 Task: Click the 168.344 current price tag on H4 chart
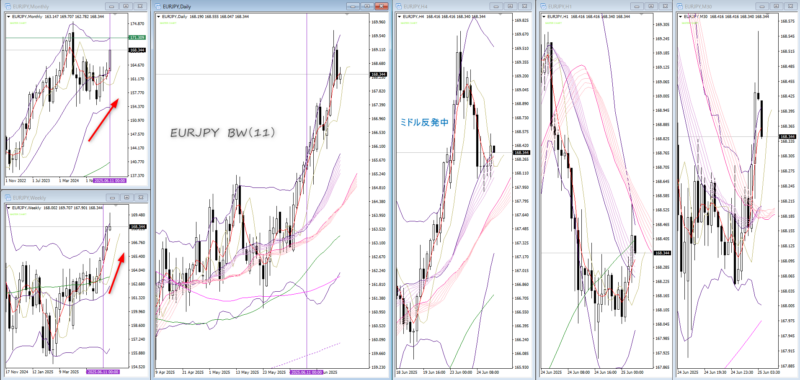521,153
